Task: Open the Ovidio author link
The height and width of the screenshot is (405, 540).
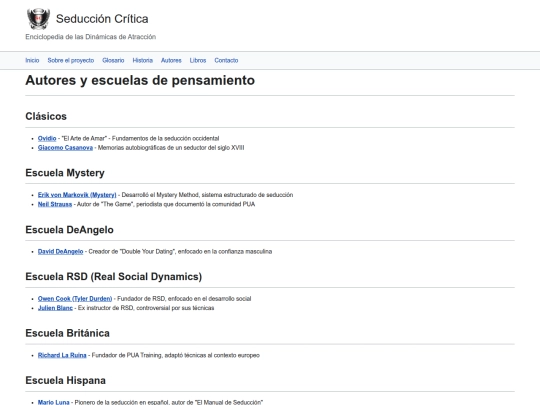Action: [x=47, y=138]
